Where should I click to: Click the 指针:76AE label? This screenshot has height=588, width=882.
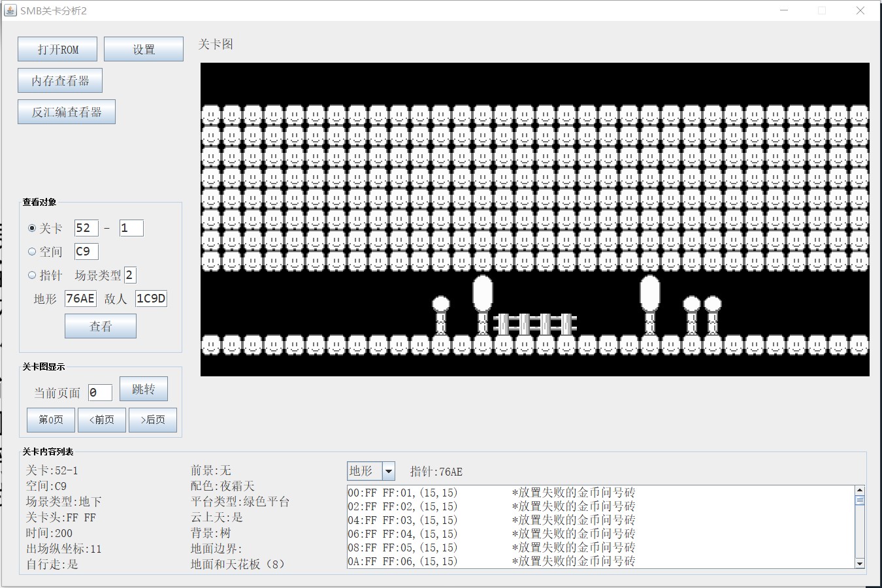point(436,472)
